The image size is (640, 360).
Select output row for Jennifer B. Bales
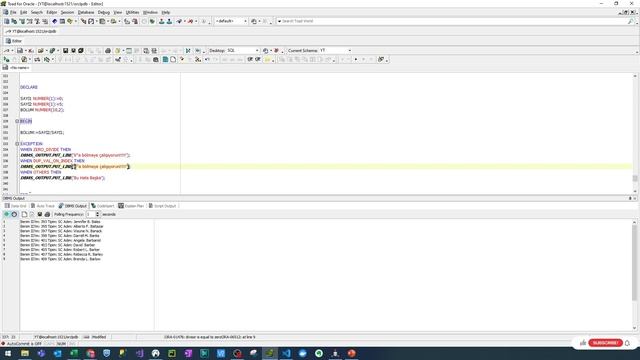(x=60, y=222)
